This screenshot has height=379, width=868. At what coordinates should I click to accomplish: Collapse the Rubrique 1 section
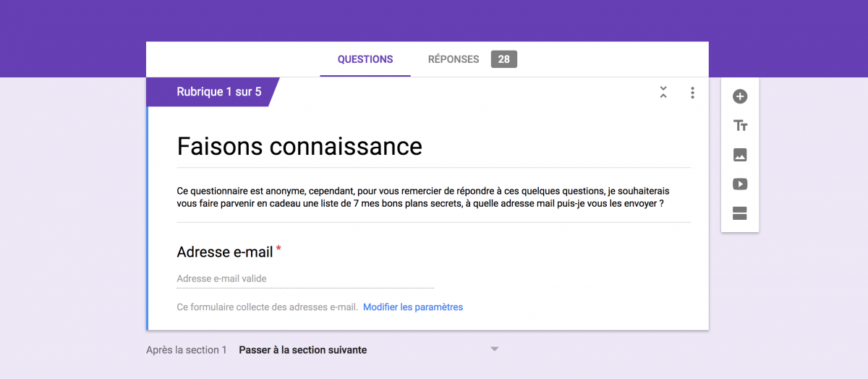663,93
